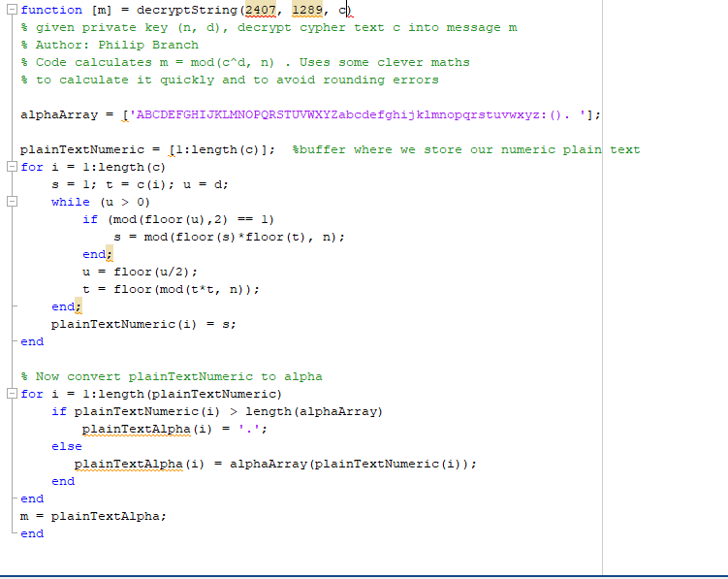Click underlined plainTextAlpha(i) assigned '.'

coord(147,429)
